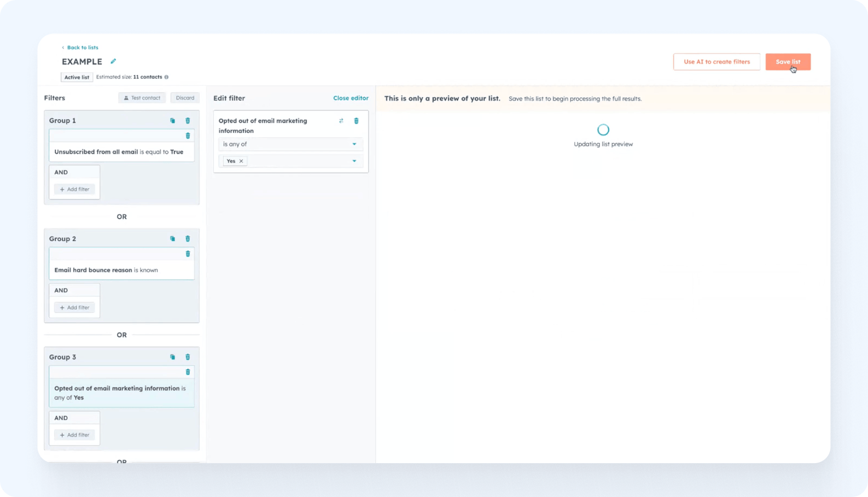The image size is (868, 497).
Task: Discard the filter changes
Action: [185, 98]
